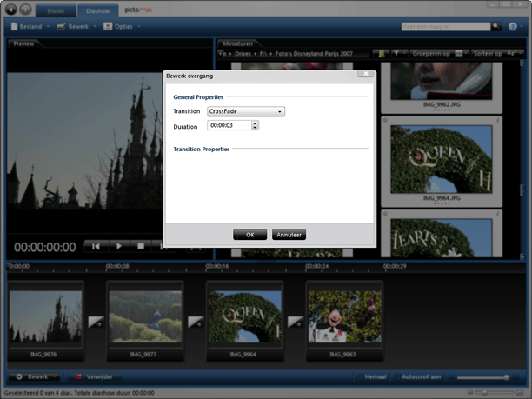
Task: Skip to start in preview player
Action: [96, 246]
